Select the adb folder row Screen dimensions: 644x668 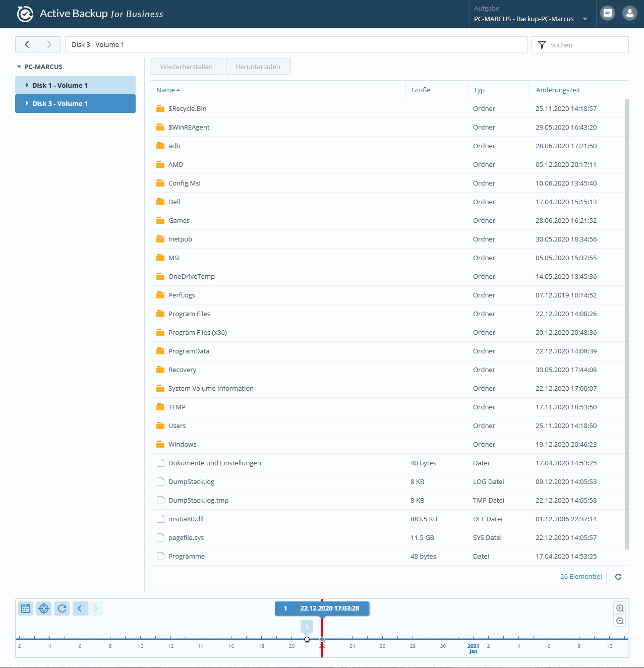point(387,146)
